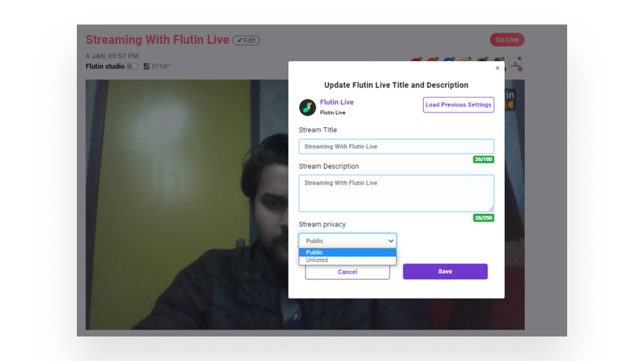
Task: Close the dialog with the X icon
Action: pyautogui.click(x=497, y=68)
